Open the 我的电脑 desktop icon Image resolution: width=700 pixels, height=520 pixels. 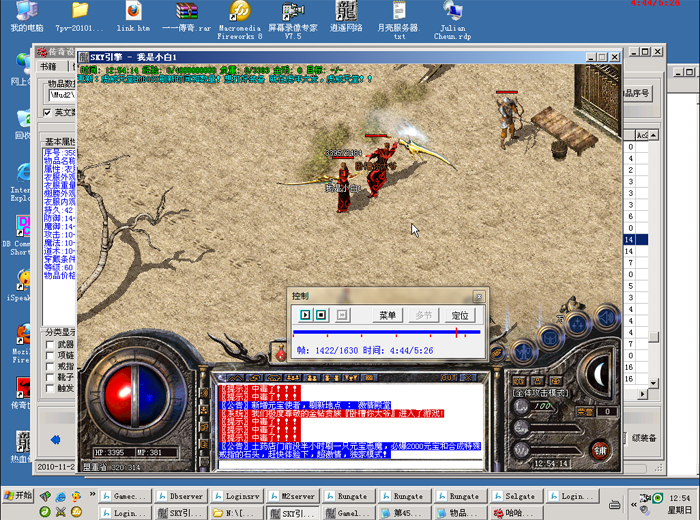(x=27, y=17)
